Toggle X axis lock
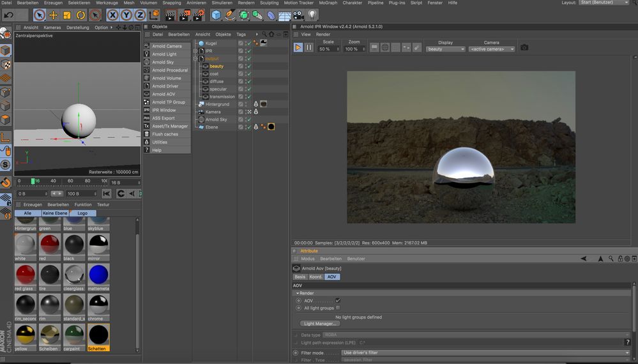The height and width of the screenshot is (364, 638). point(112,15)
